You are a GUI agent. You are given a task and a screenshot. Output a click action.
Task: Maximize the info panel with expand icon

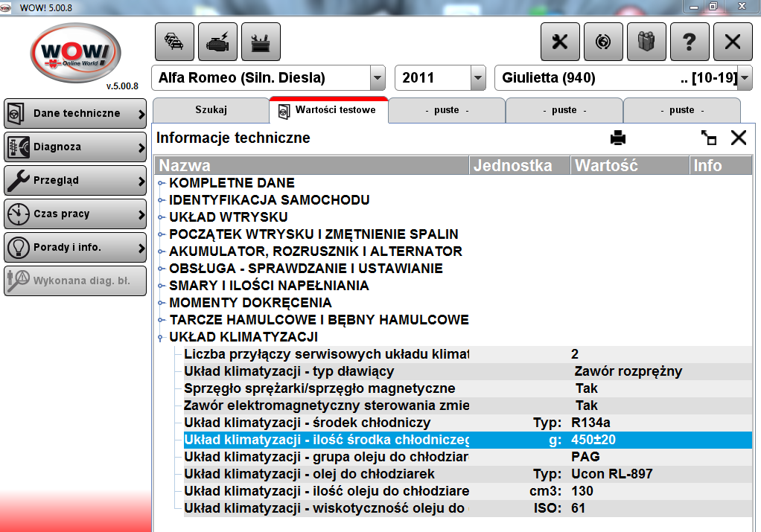tap(709, 138)
